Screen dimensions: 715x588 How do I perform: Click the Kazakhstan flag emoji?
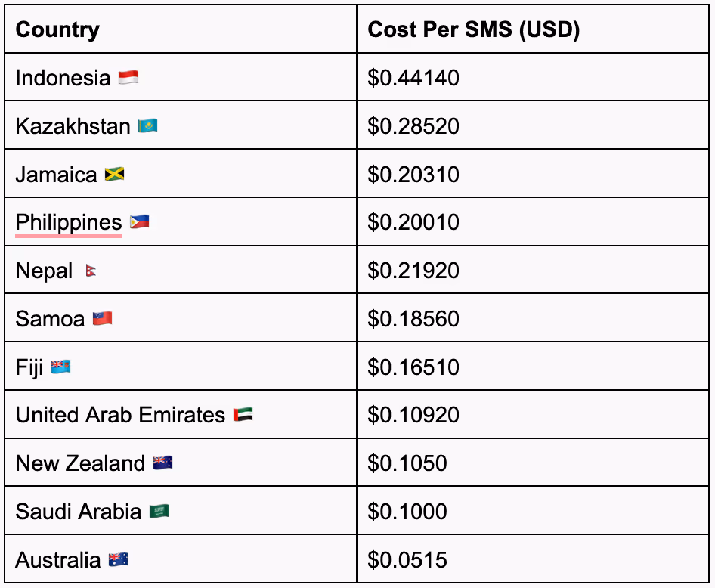(x=147, y=125)
